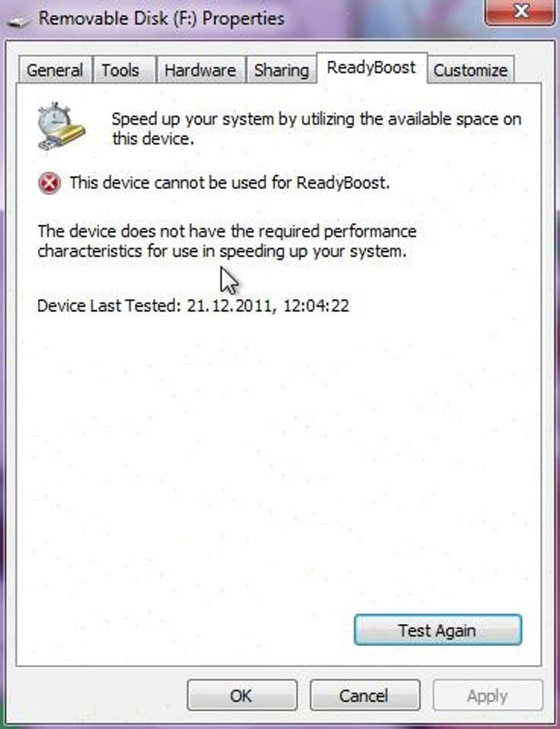
Task: Click the Device Last Tested timestamp line
Action: click(193, 305)
